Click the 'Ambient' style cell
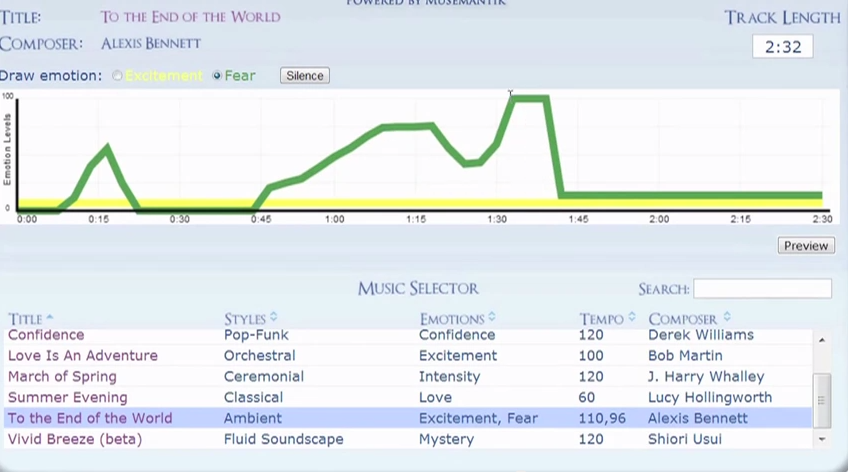848x472 pixels. coord(253,418)
